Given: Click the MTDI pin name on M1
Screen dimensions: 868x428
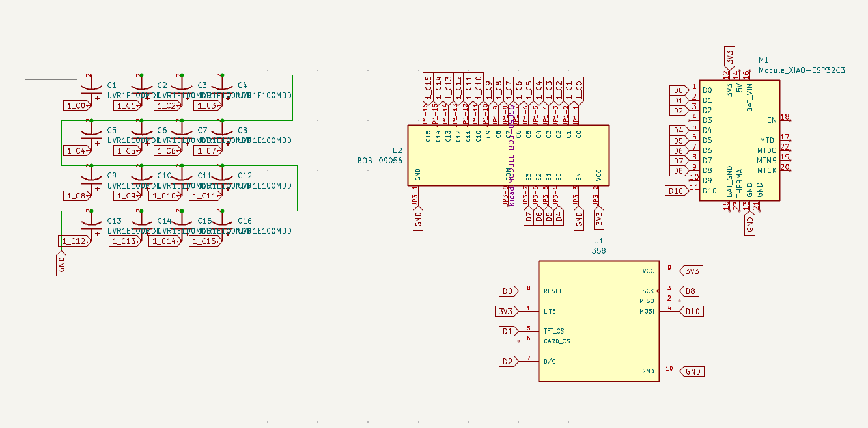Looking at the screenshot, I should (x=768, y=140).
